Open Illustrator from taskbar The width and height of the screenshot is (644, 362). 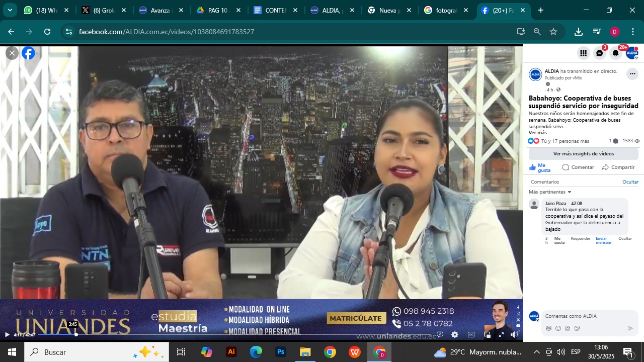click(231, 352)
